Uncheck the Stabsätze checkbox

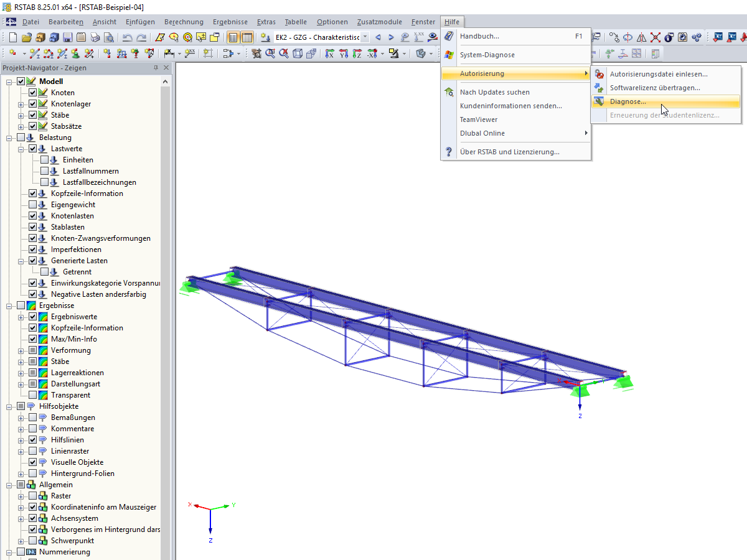[x=33, y=126]
